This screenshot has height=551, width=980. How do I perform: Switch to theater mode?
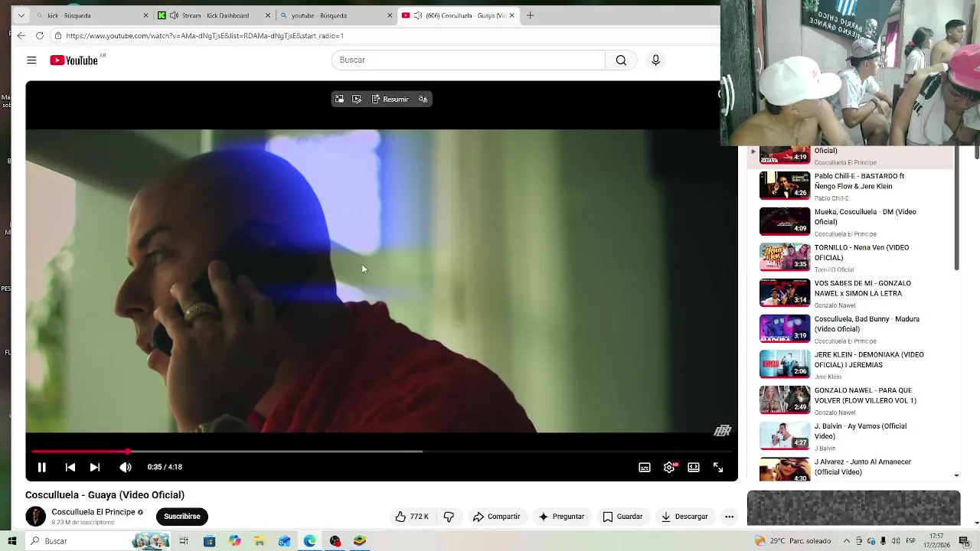click(694, 467)
